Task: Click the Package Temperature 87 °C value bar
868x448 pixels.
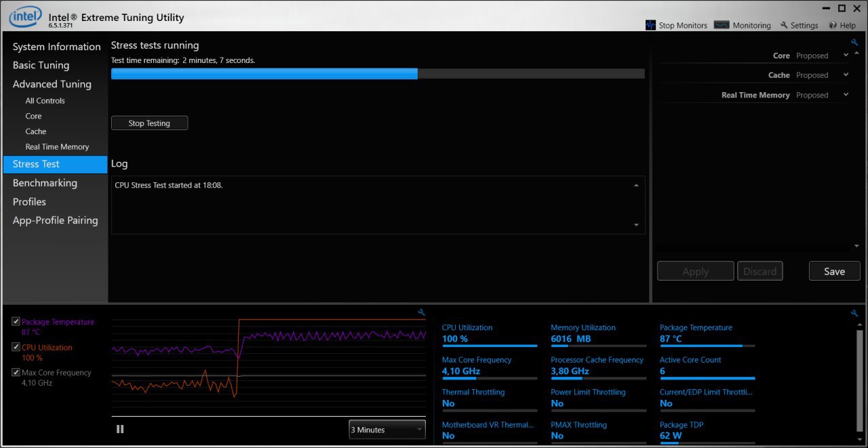Action: pos(707,346)
